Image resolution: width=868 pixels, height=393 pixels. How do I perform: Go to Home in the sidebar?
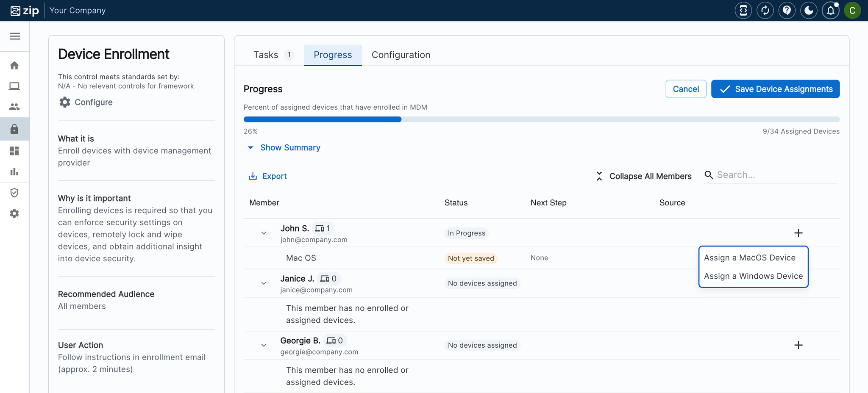14,65
